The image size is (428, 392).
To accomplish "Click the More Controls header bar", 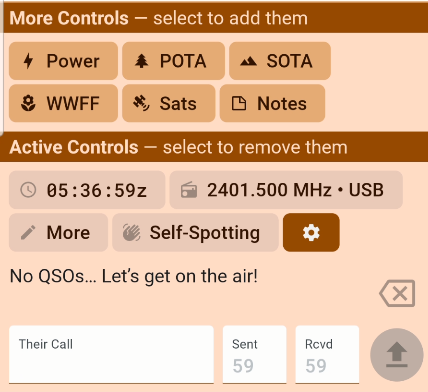I will click(216, 18).
